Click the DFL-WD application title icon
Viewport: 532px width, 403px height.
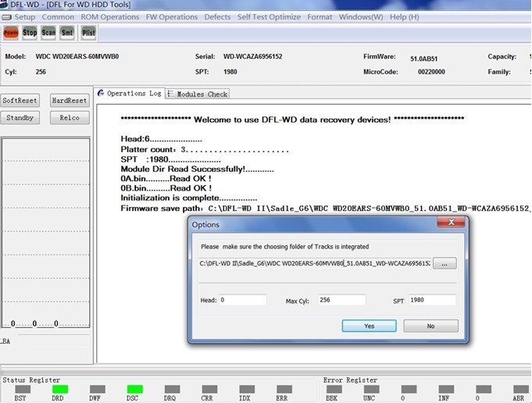(4, 5)
